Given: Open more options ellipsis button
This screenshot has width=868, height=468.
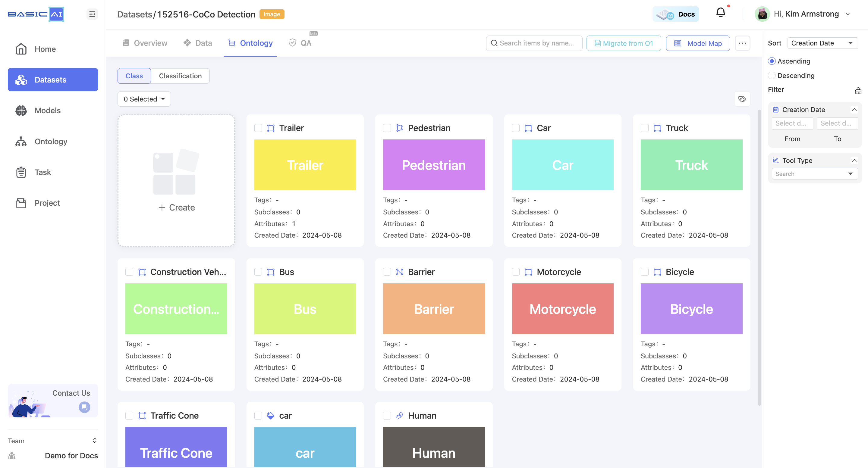Looking at the screenshot, I should tap(742, 43).
